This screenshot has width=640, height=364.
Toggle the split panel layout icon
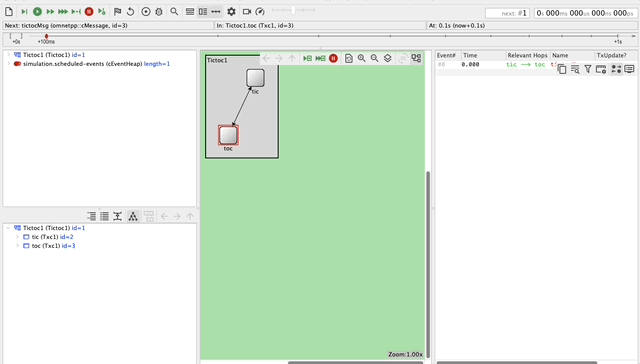[x=203, y=11]
